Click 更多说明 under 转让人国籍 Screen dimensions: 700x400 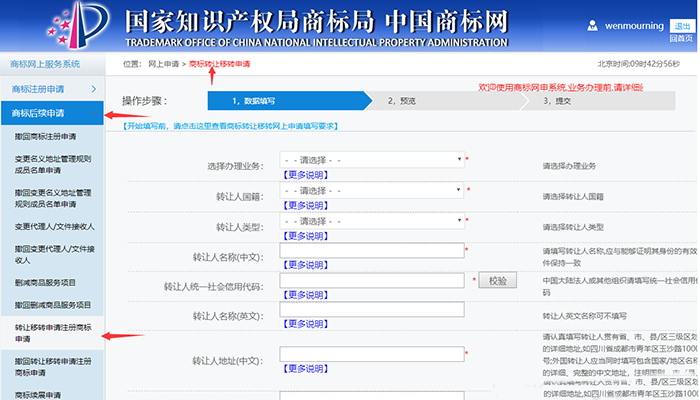click(x=306, y=205)
